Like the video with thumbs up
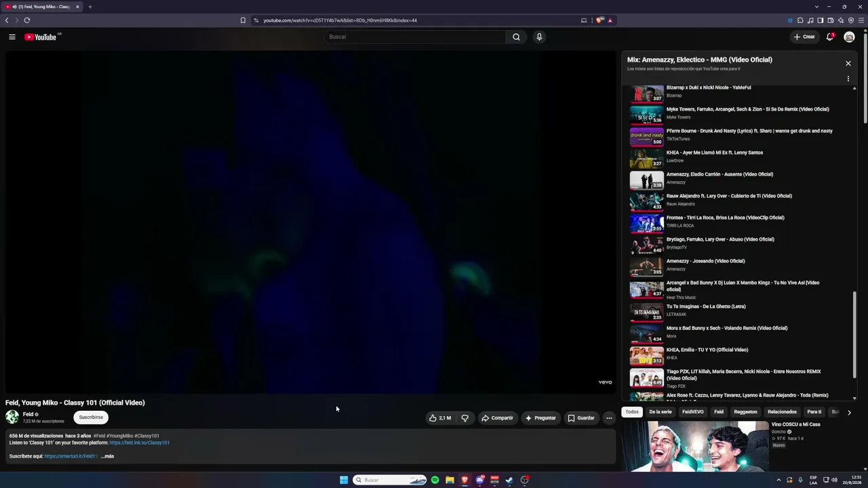 coord(440,418)
